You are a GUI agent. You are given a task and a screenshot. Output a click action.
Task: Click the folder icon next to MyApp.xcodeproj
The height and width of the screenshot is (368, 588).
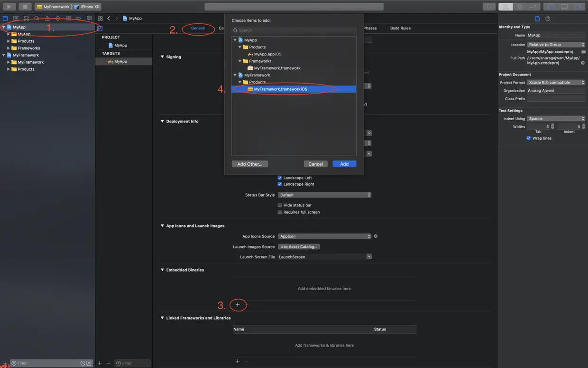[x=583, y=51]
